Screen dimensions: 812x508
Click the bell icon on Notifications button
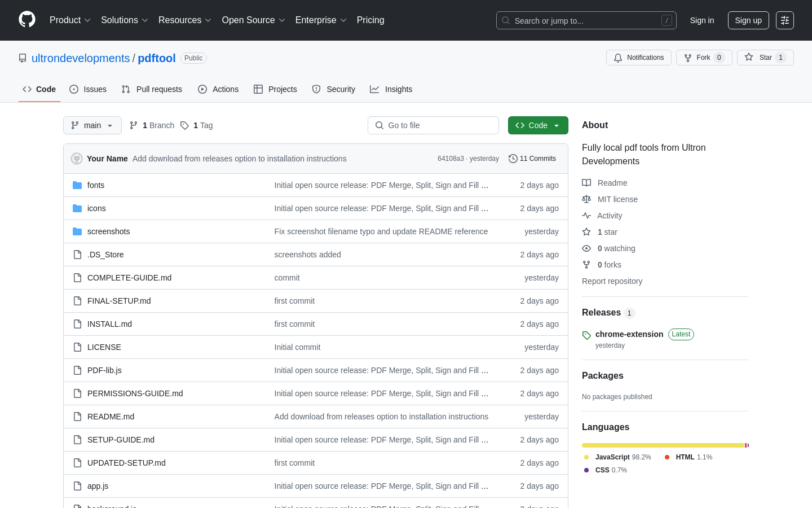coord(618,58)
